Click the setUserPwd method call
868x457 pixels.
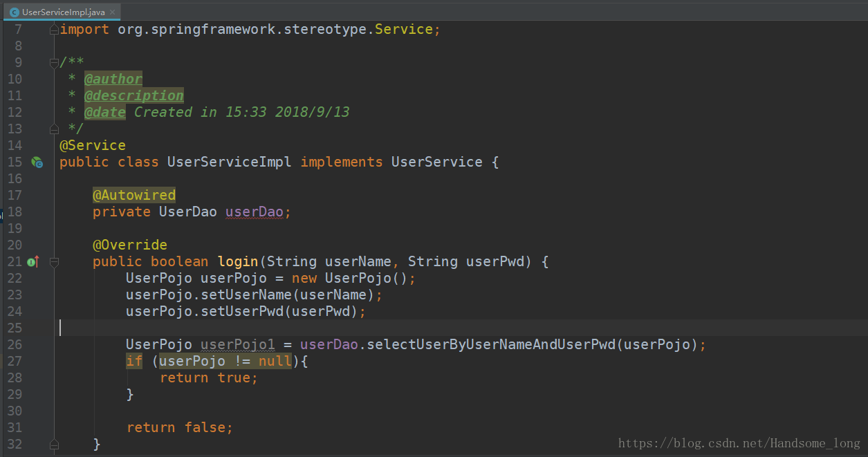tap(242, 311)
